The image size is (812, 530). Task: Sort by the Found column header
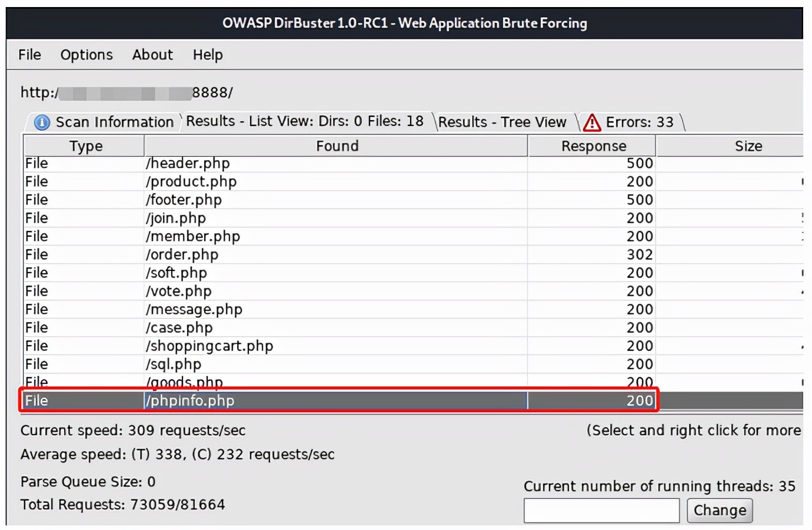pyautogui.click(x=336, y=145)
